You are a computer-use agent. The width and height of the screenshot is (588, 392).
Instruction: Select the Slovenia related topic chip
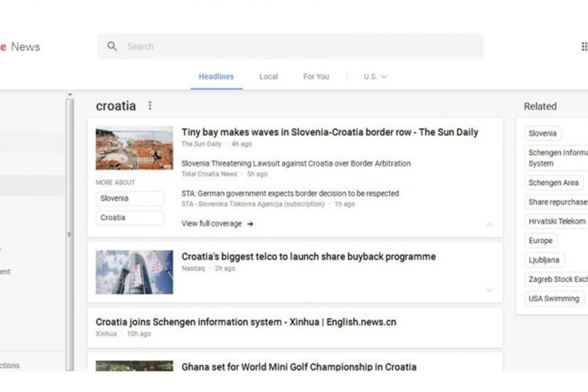click(x=543, y=133)
